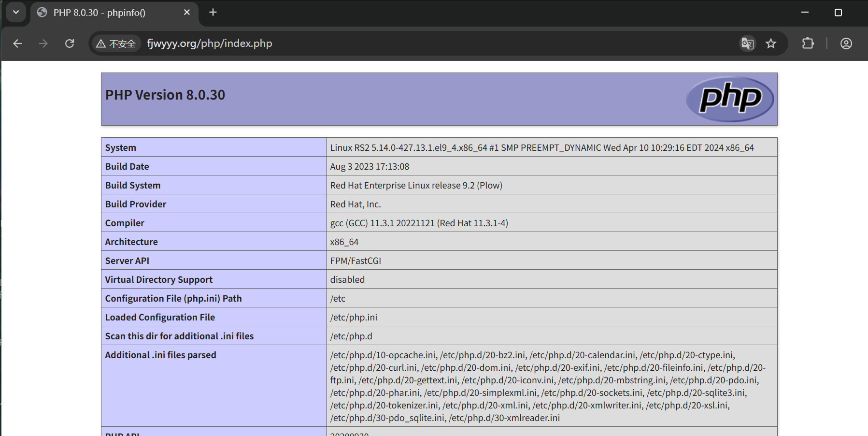
Task: Click the 'Build System' row label
Action: tap(133, 185)
